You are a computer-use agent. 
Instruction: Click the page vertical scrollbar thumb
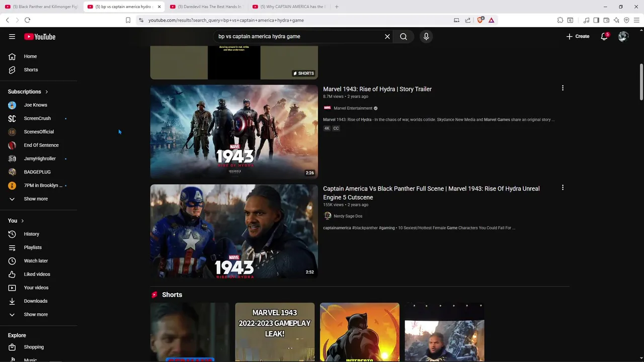641,82
